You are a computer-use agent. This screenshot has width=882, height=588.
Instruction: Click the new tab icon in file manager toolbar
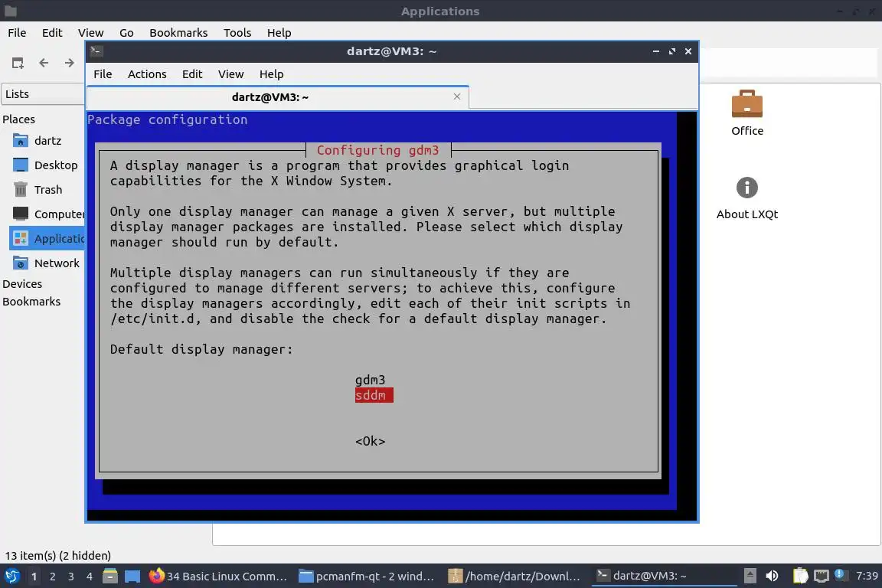(18, 63)
